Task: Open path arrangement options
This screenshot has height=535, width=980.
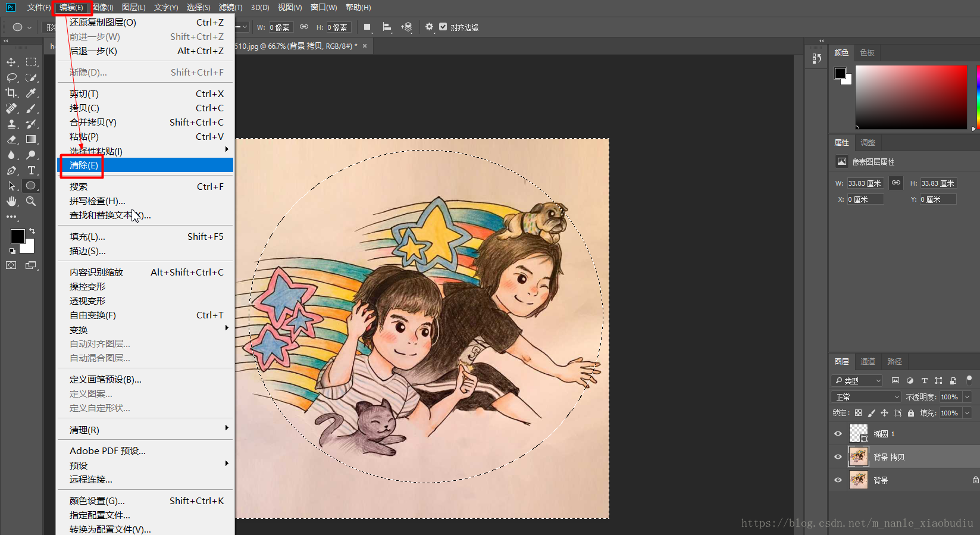Action: click(x=407, y=27)
